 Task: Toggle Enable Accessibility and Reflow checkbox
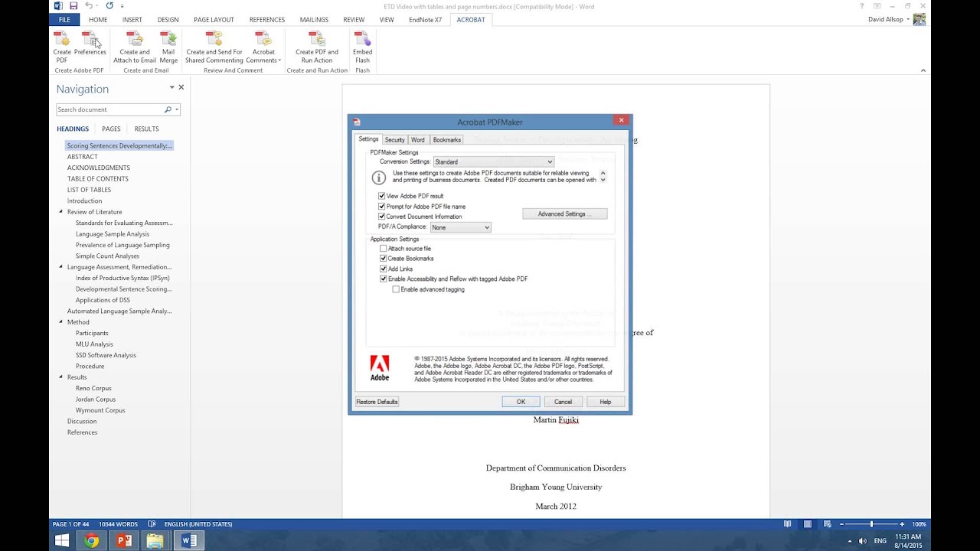click(x=384, y=279)
